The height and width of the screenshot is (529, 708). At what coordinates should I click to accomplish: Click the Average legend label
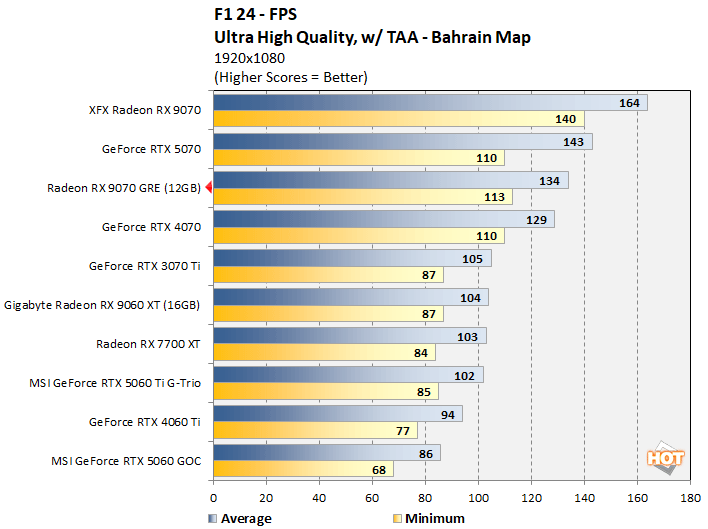click(246, 519)
